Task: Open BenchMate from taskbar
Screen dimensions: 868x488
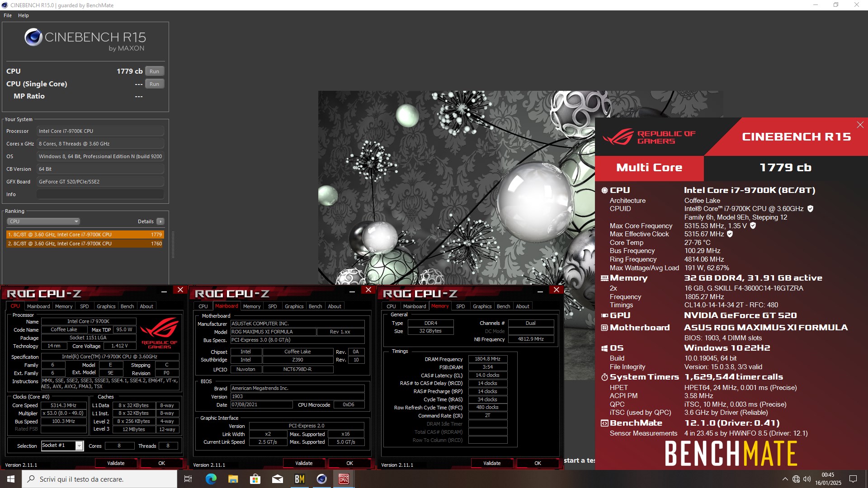Action: 299,479
